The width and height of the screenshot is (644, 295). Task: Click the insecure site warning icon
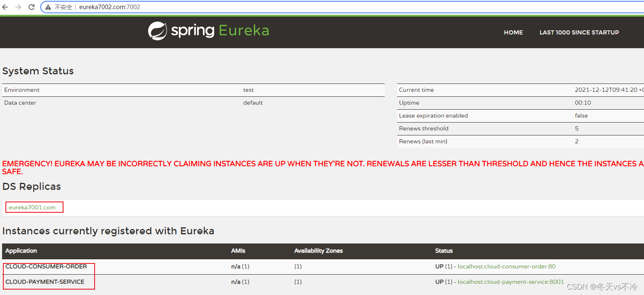[x=49, y=7]
